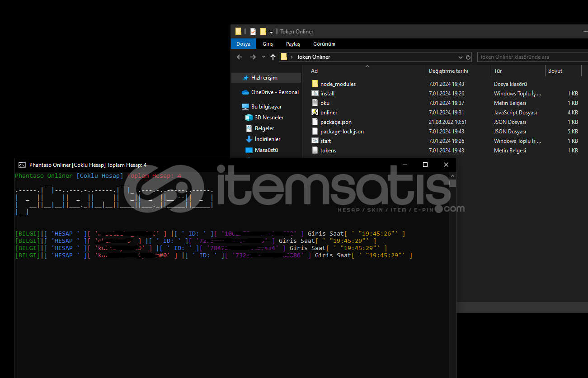Minimize the Phantaso Onliner console window
Image resolution: width=588 pixels, height=378 pixels.
[405, 165]
